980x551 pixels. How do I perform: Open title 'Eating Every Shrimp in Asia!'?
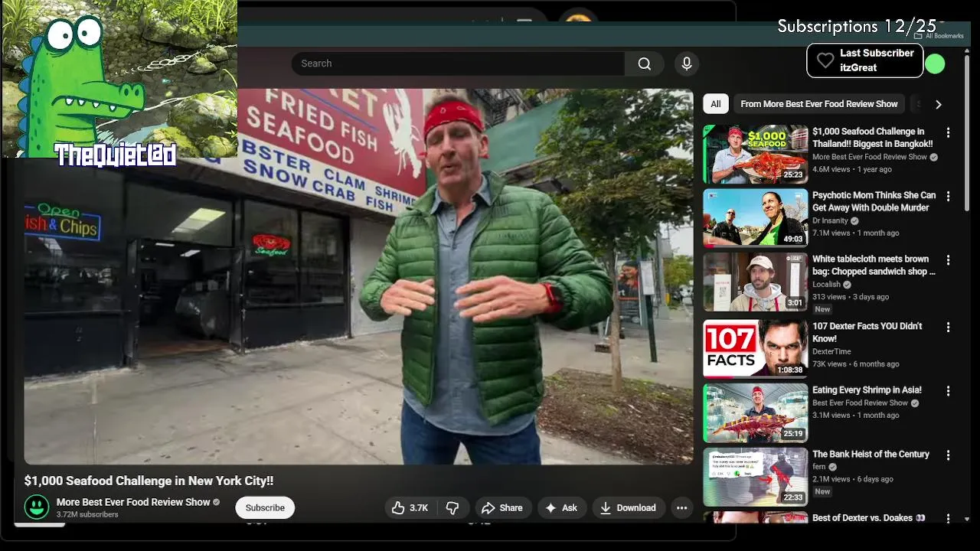click(x=867, y=390)
